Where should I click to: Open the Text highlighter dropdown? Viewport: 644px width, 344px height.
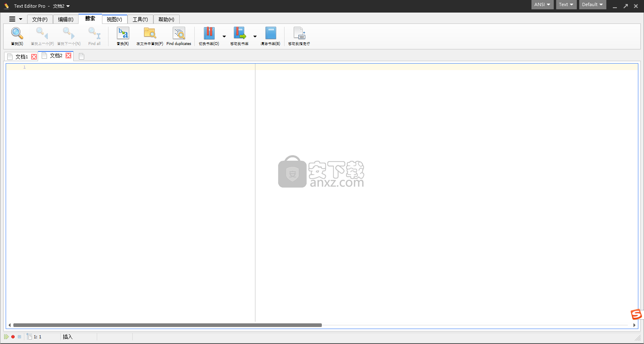tap(566, 4)
